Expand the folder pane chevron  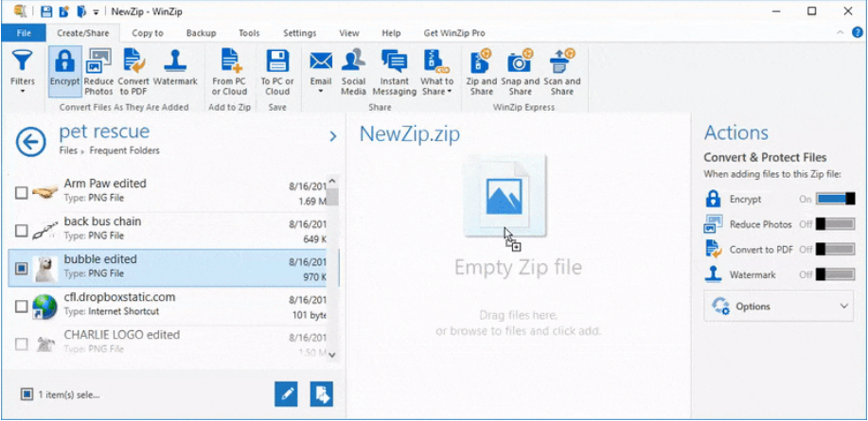coord(332,136)
